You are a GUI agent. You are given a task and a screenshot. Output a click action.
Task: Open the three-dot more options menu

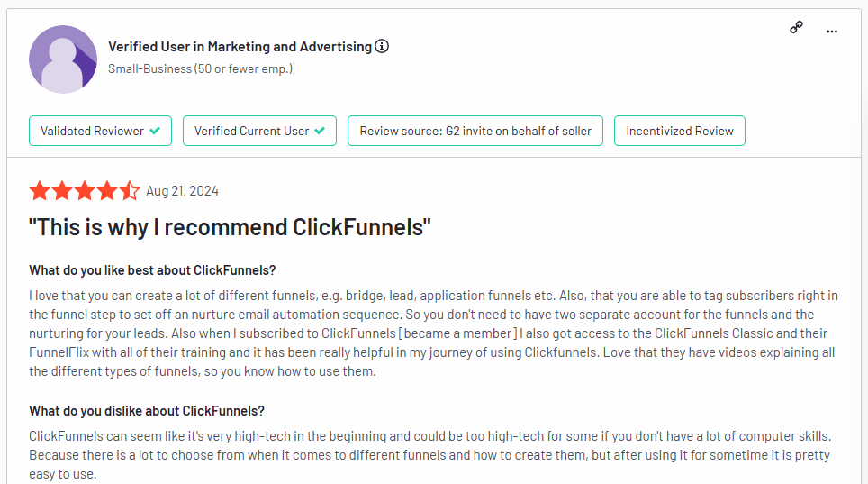(831, 32)
